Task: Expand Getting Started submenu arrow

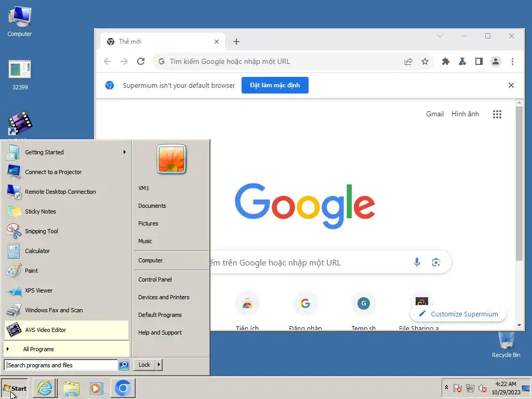Action: 125,152
